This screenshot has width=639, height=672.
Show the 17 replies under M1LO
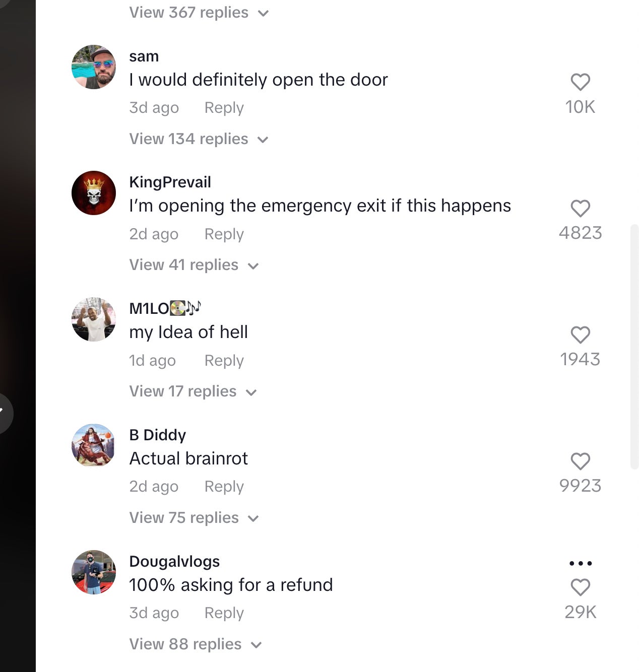193,391
